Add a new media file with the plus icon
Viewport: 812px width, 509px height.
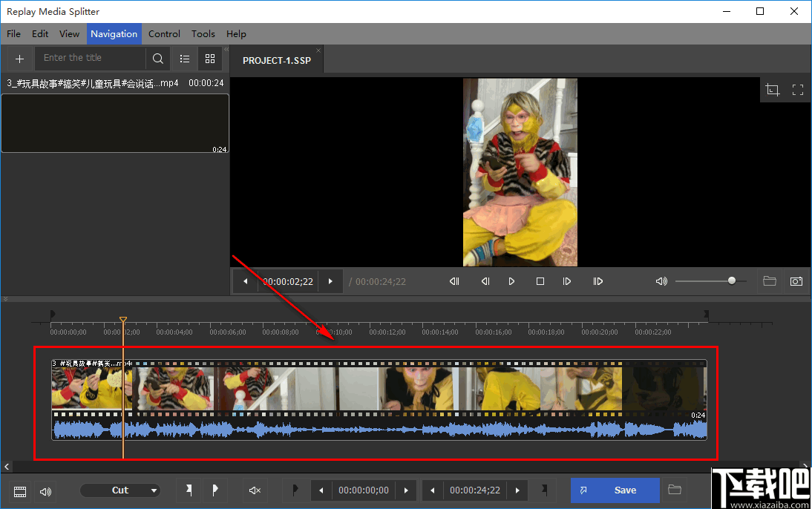(19, 58)
